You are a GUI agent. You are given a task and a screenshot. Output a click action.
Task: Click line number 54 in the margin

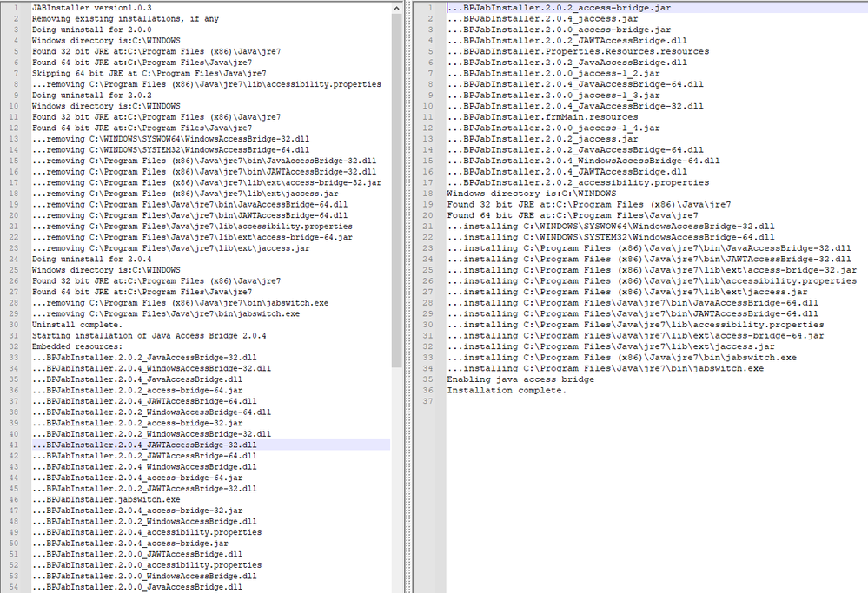(14, 587)
